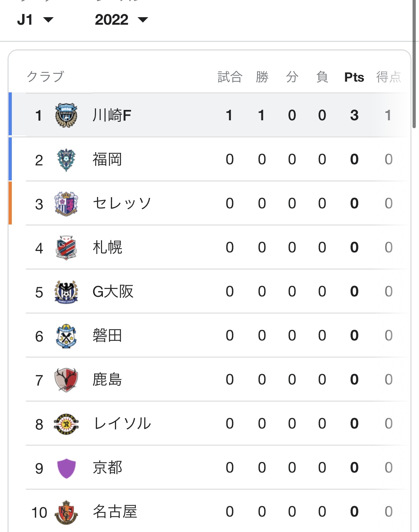
Task: Select the Kashiwa Reysol crest icon
Action: (66, 424)
